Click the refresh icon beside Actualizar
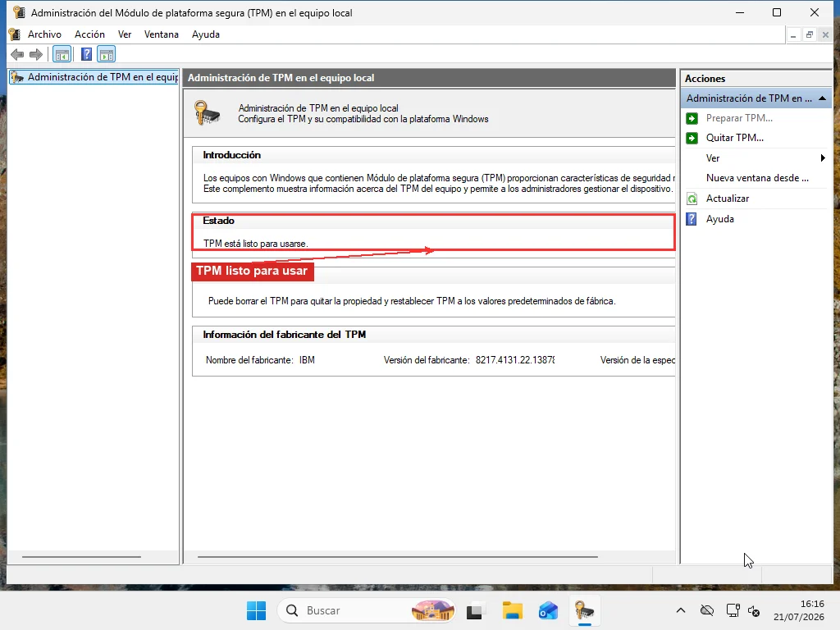The image size is (840, 630). point(692,199)
